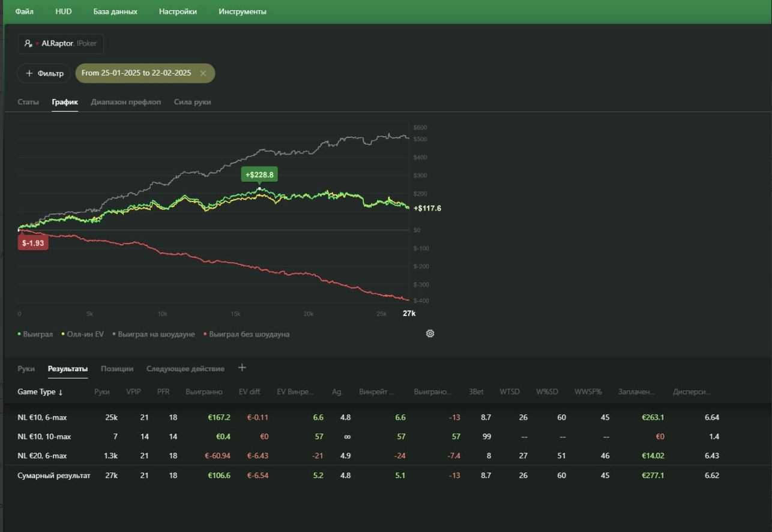Toggle Выиграл без шоудауна legend line

click(x=247, y=334)
